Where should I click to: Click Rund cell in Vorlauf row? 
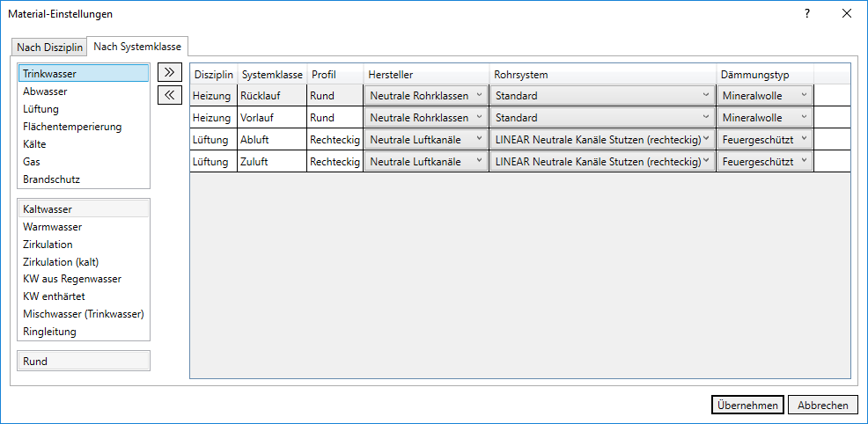pyautogui.click(x=335, y=118)
